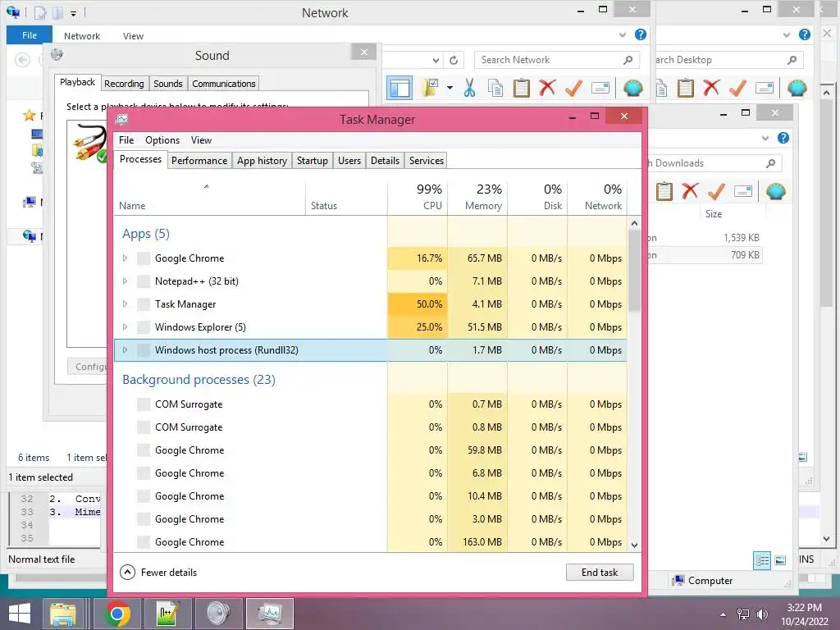The width and height of the screenshot is (840, 630).
Task: Open the Options menu in Task Manager
Action: (x=162, y=140)
